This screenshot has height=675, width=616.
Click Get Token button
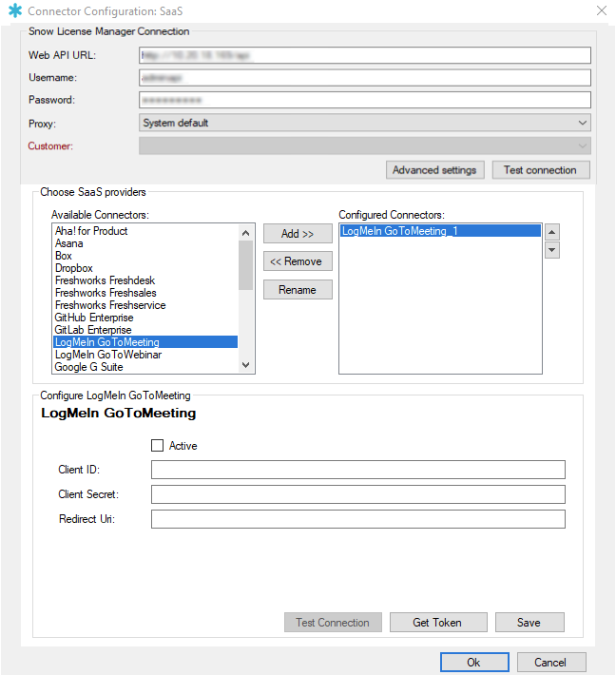(437, 623)
